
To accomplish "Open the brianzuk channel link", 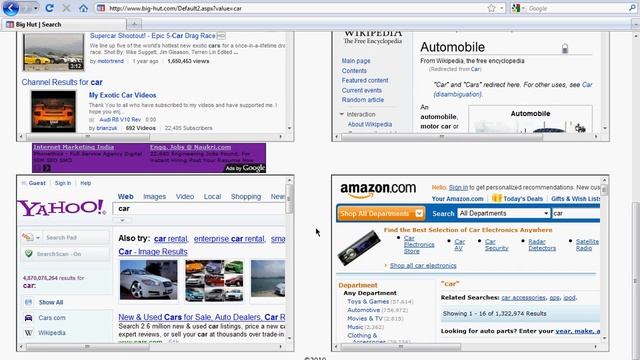I will 107,128.
